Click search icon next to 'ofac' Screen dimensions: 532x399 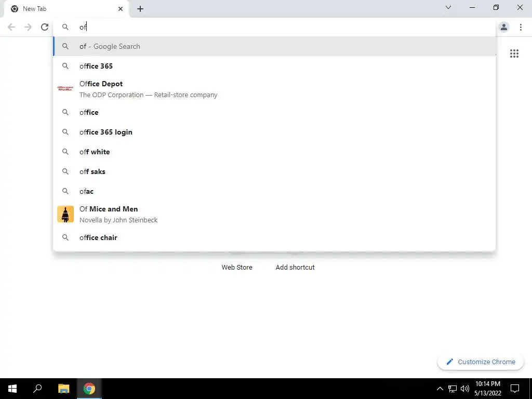coord(65,191)
